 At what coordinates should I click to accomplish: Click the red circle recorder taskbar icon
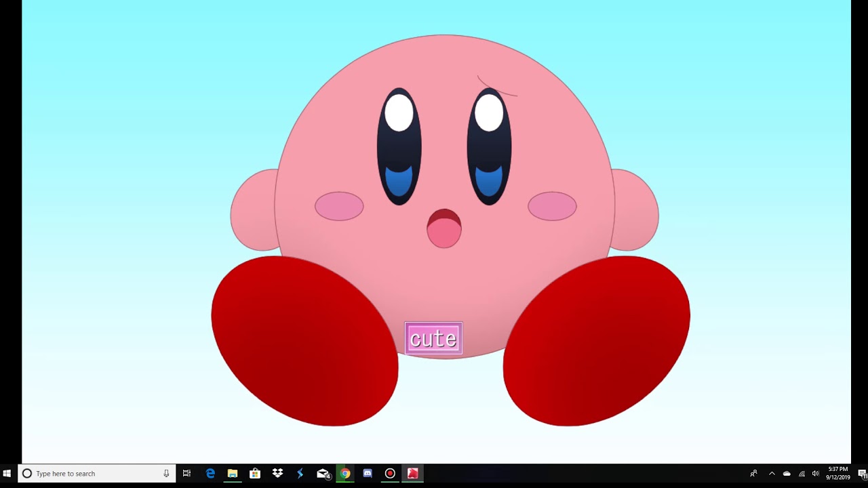390,474
